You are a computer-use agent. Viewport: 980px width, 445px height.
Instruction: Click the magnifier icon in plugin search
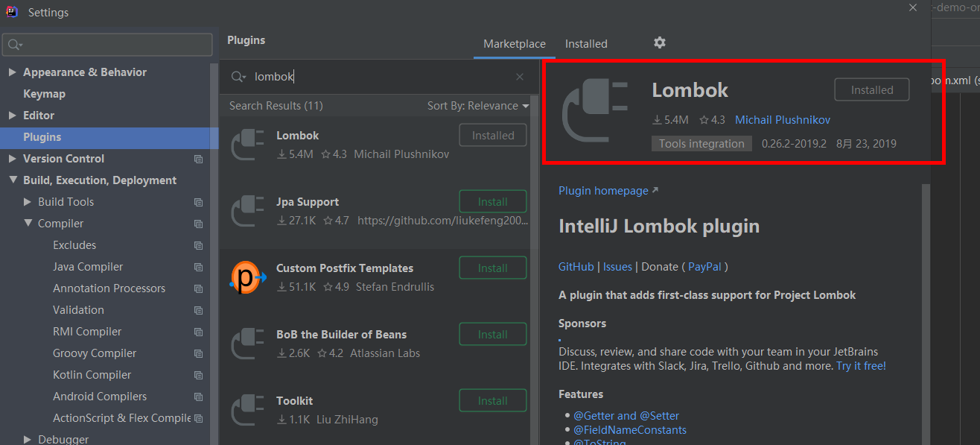click(237, 76)
